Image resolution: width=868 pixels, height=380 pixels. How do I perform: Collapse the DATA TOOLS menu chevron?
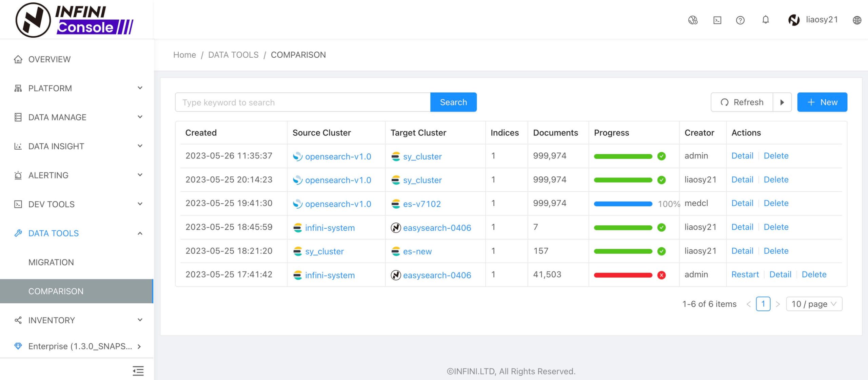140,233
